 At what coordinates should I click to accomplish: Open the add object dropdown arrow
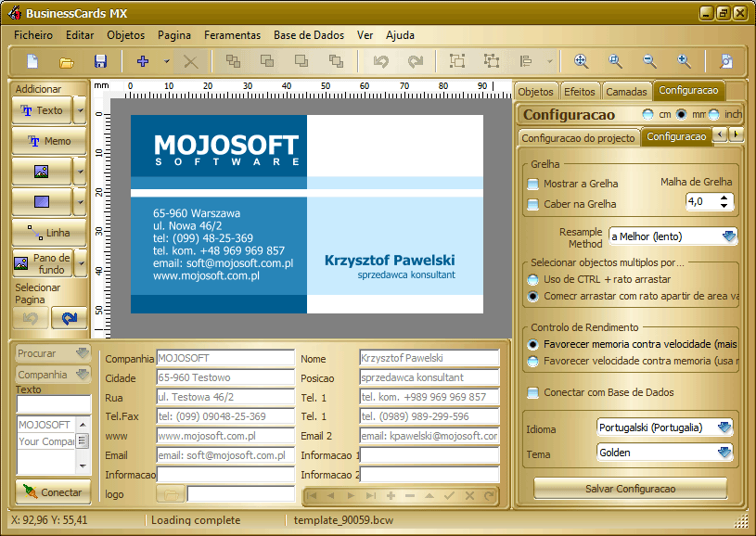click(x=166, y=61)
